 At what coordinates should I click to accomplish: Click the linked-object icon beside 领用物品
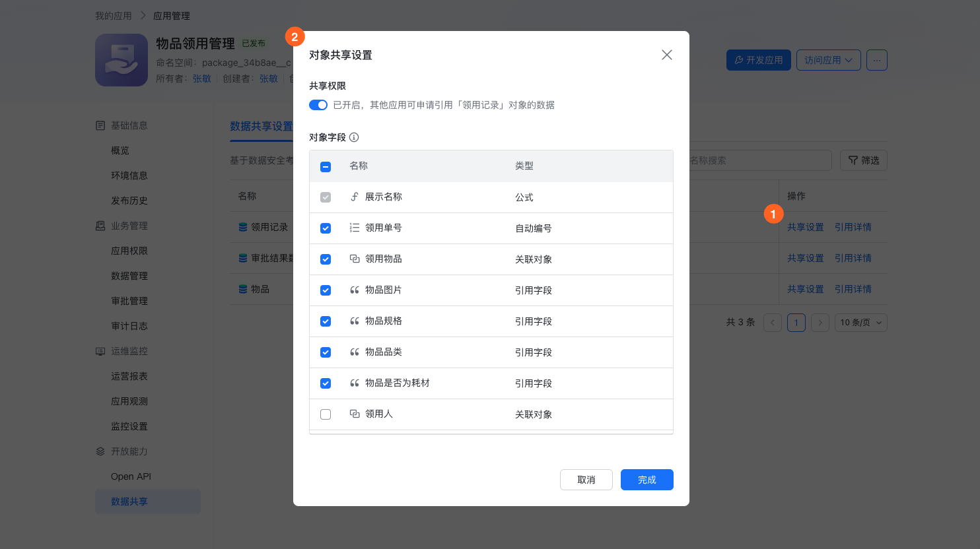tap(355, 259)
